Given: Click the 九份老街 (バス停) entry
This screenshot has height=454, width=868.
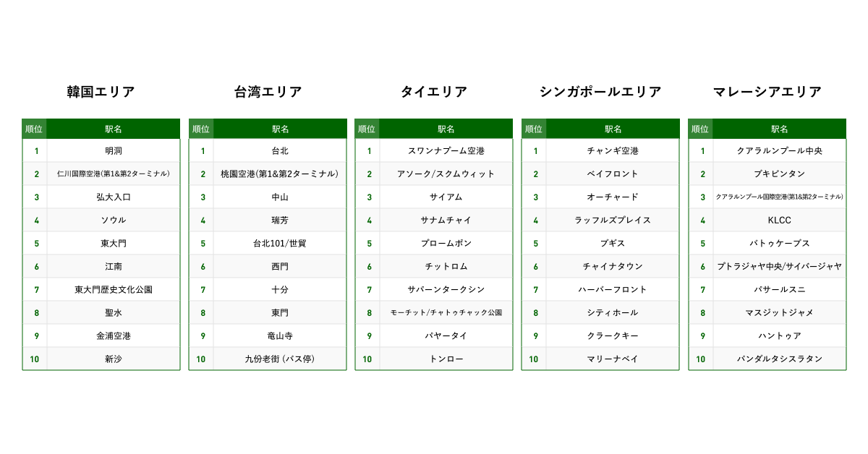Looking at the screenshot, I should point(280,359).
